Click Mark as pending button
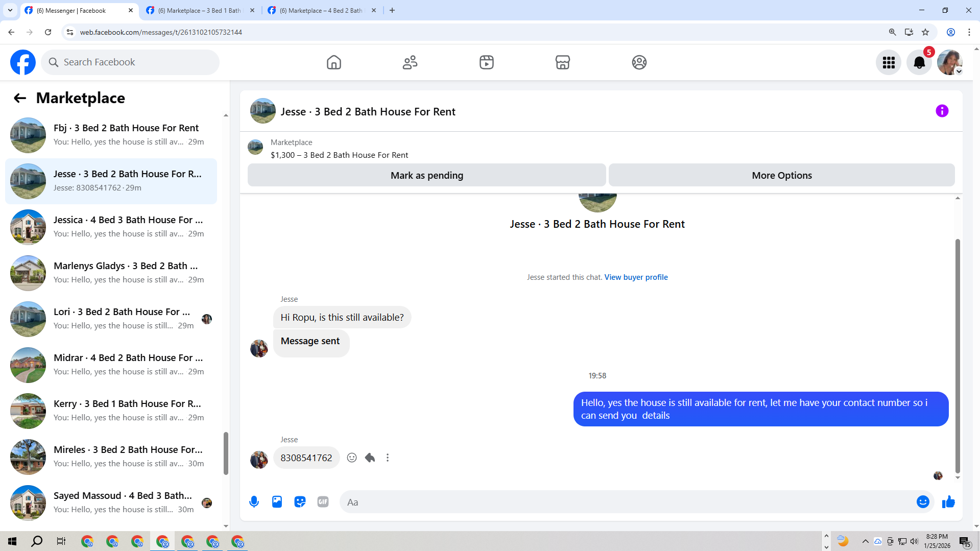Viewport: 980px width, 551px height. 426,175
